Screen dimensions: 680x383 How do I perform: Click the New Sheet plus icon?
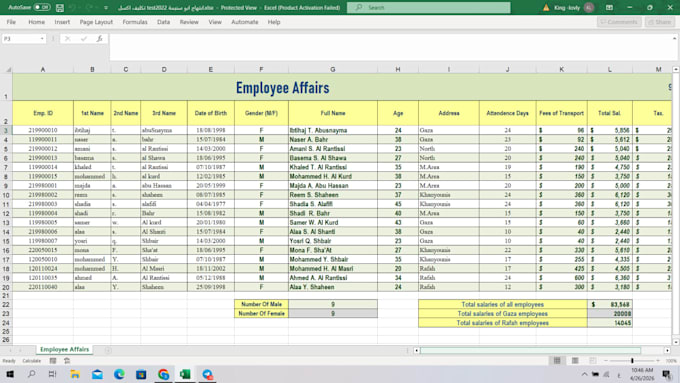pyautogui.click(x=108, y=350)
